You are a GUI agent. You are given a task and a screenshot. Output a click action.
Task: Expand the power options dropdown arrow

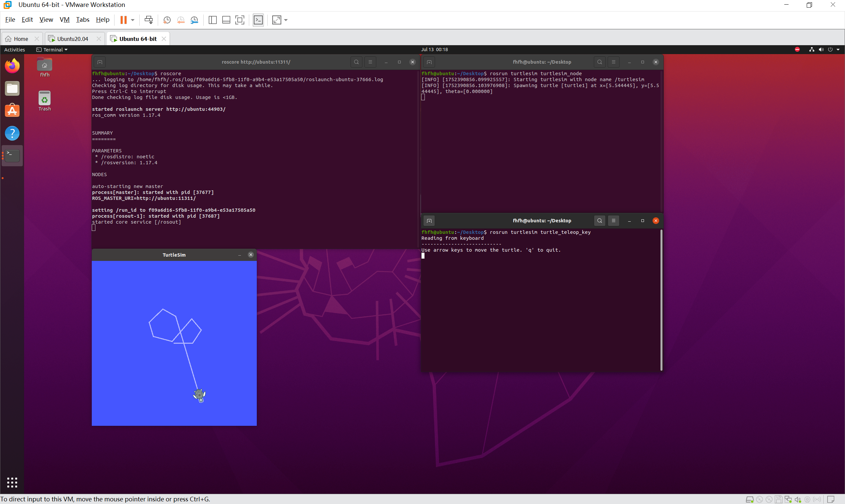[x=133, y=20]
